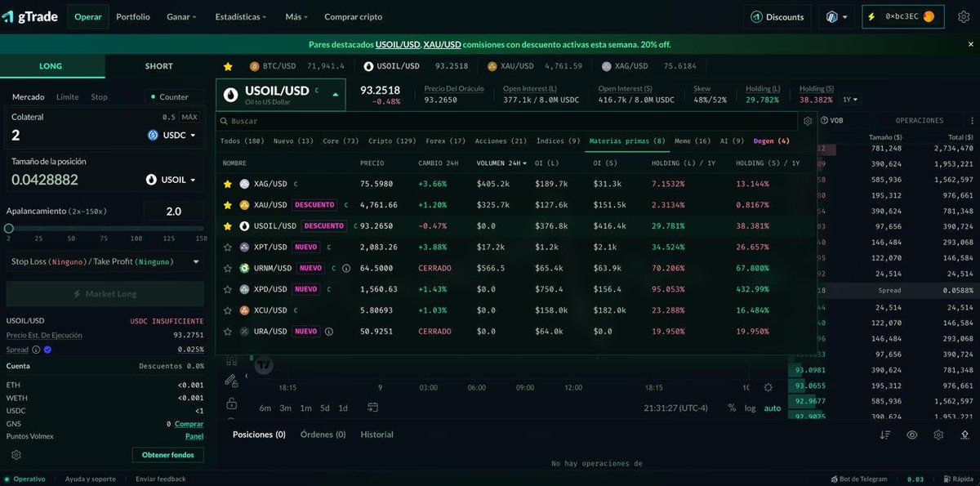Screen dimensions: 980x486
Task: Select XAG/USD in the favorites ticker
Action: 649,66
